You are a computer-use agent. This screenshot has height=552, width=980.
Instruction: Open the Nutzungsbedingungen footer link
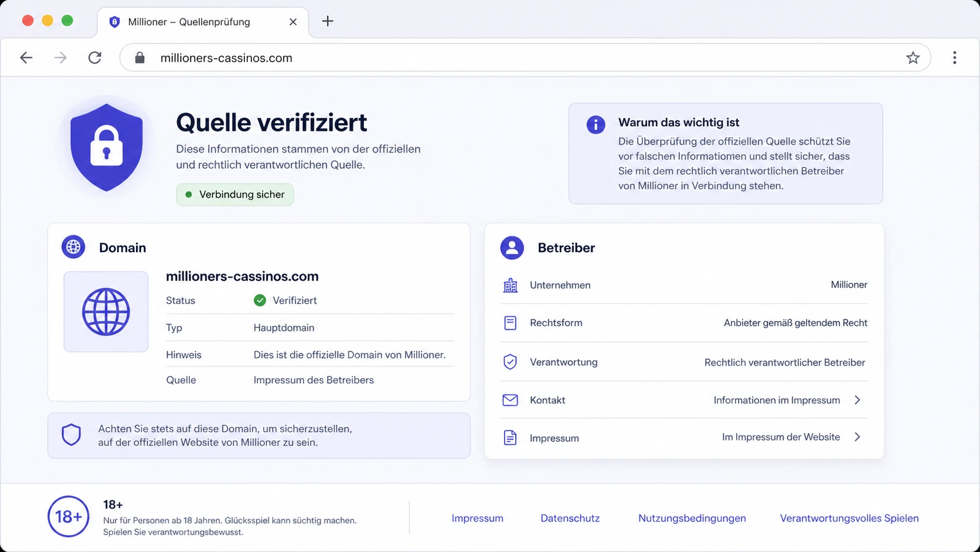pyautogui.click(x=692, y=518)
